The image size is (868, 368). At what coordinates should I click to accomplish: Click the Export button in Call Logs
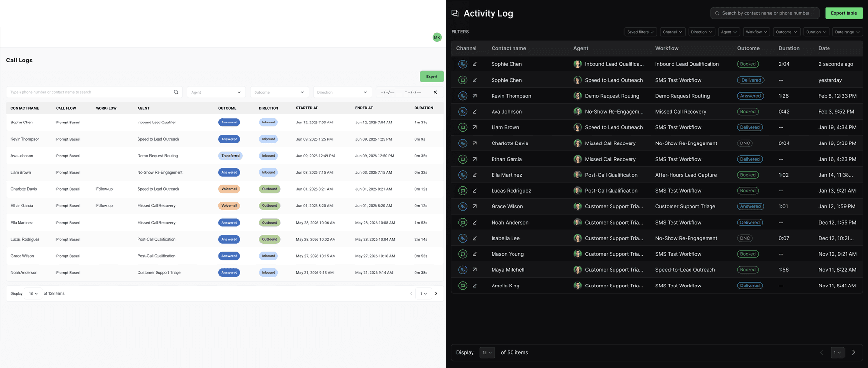[432, 77]
